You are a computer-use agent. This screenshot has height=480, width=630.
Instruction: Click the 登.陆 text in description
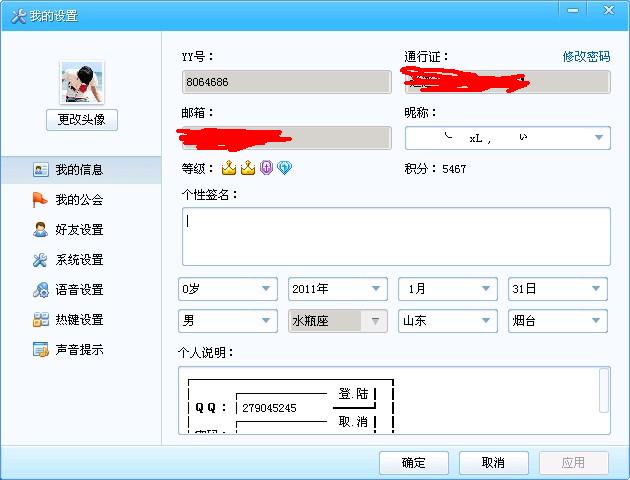coord(353,394)
